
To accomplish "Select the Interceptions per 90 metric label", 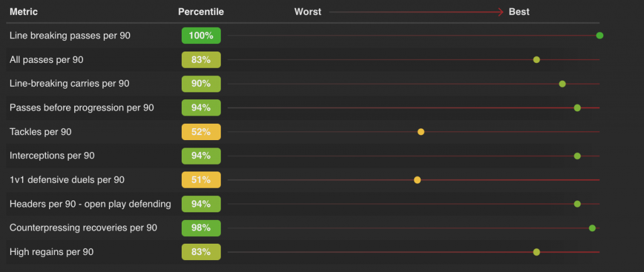I will [x=52, y=156].
